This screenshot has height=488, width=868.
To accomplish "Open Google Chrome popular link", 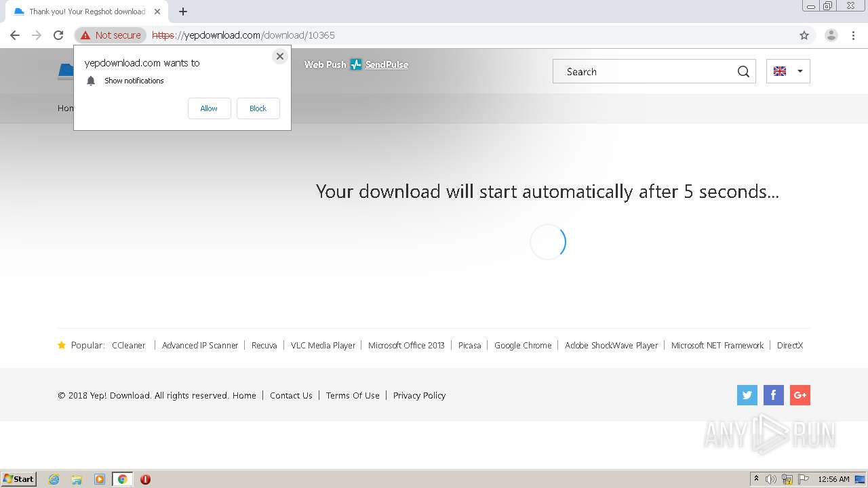I will click(523, 345).
